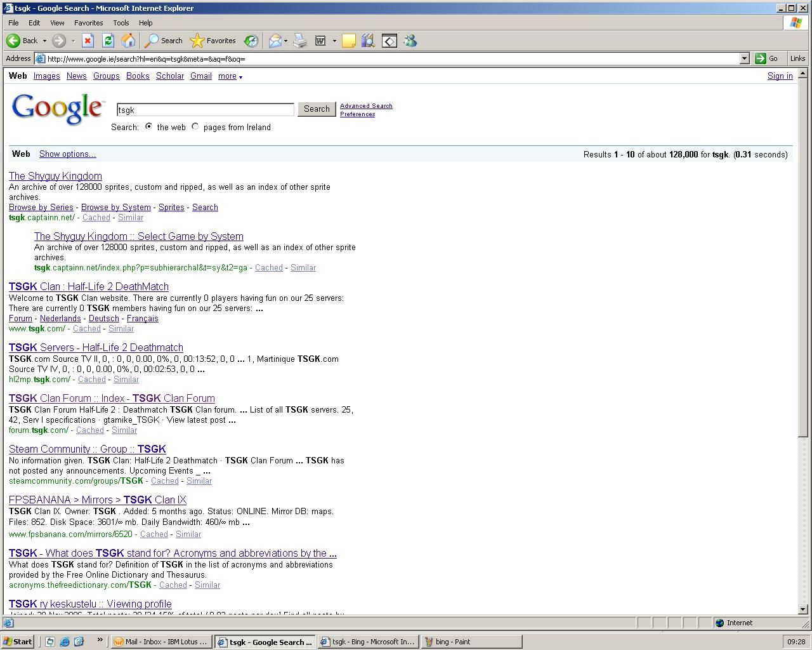Click the Print toolbar icon
The height and width of the screenshot is (650, 812).
pos(299,41)
